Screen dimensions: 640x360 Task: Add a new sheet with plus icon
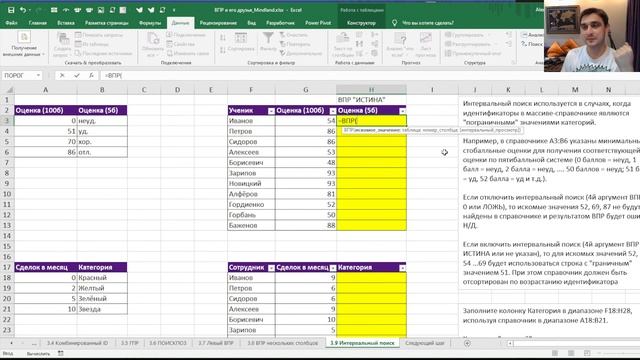[467, 343]
